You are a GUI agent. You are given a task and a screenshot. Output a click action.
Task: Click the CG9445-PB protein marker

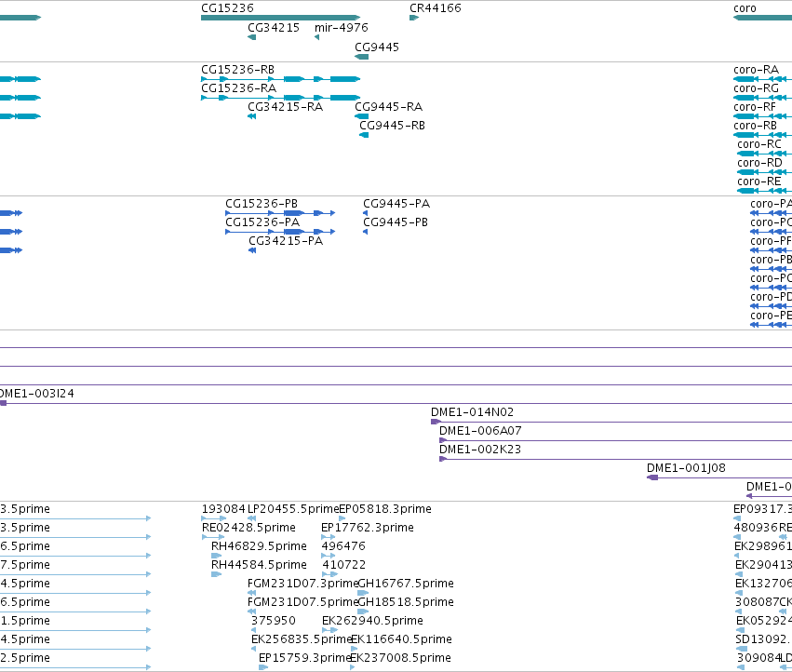click(365, 232)
